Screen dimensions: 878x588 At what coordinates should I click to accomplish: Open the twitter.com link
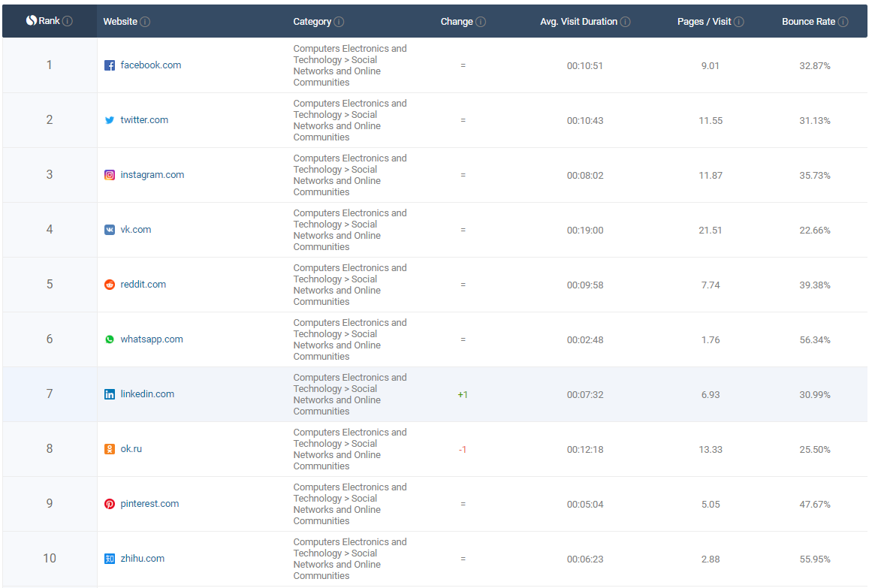[144, 120]
